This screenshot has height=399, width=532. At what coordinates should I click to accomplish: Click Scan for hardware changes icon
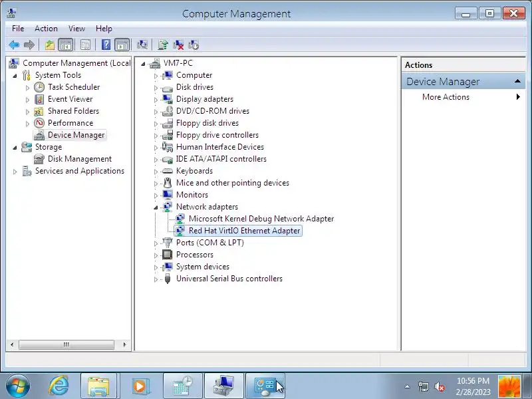coord(142,45)
